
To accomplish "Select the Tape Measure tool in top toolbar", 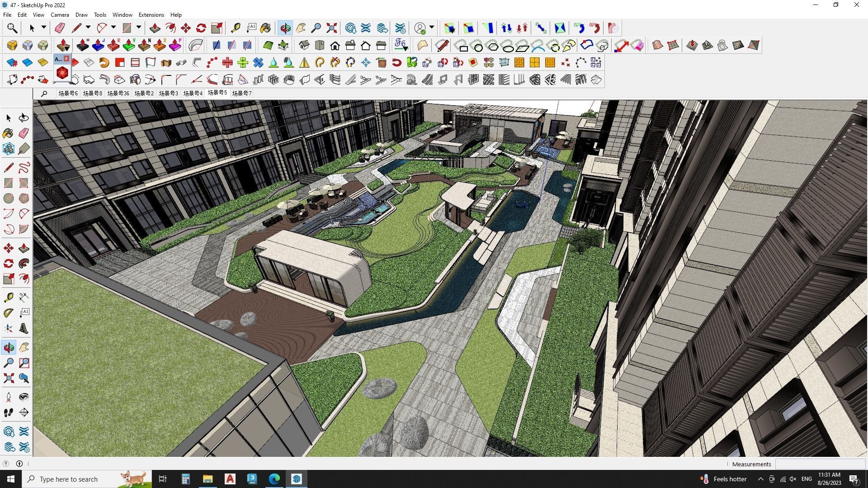I will [236, 28].
